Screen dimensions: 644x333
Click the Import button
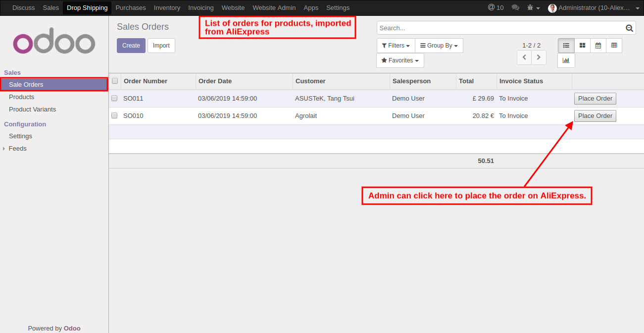161,46
